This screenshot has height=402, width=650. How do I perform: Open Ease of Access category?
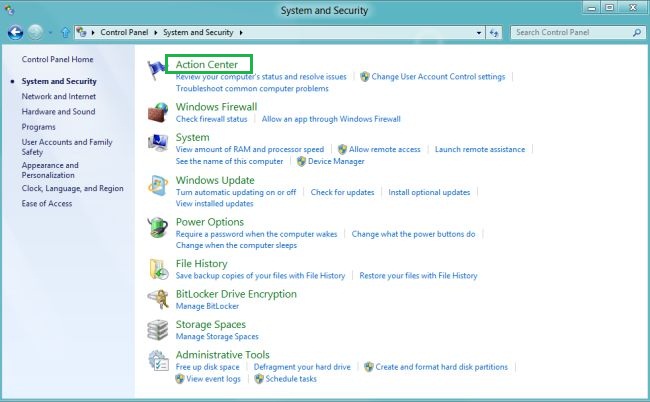[x=46, y=203]
